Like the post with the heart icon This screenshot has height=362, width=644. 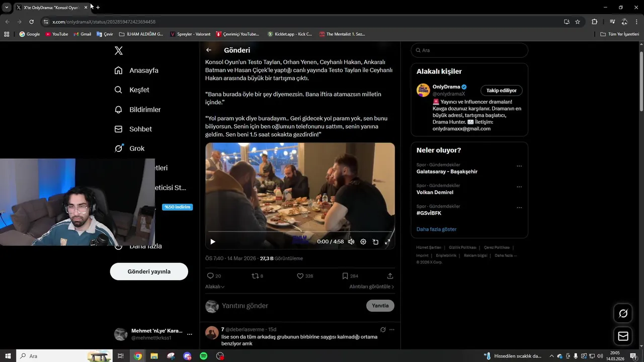coord(300,276)
